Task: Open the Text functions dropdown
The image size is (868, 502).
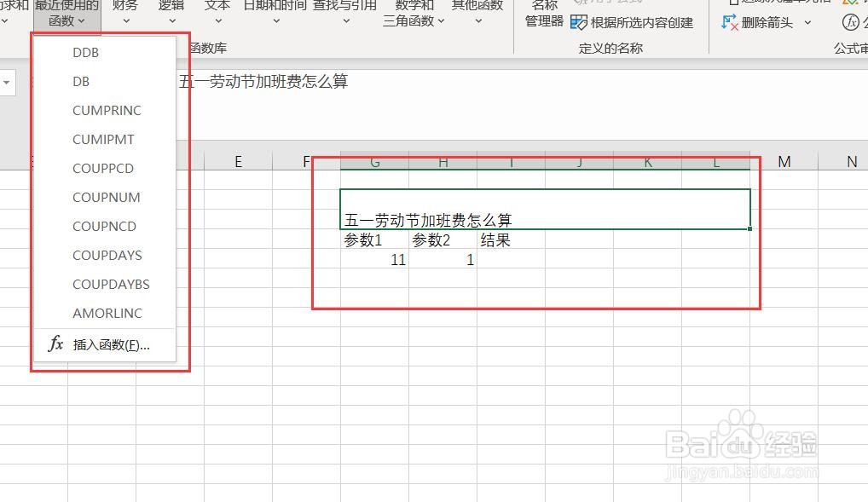Action: click(217, 14)
